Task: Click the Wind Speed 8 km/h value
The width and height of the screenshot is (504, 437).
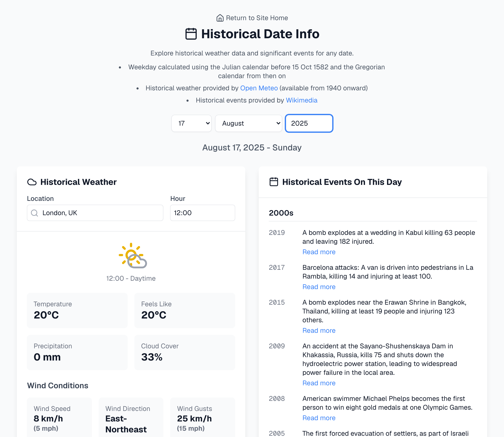Action: point(48,419)
